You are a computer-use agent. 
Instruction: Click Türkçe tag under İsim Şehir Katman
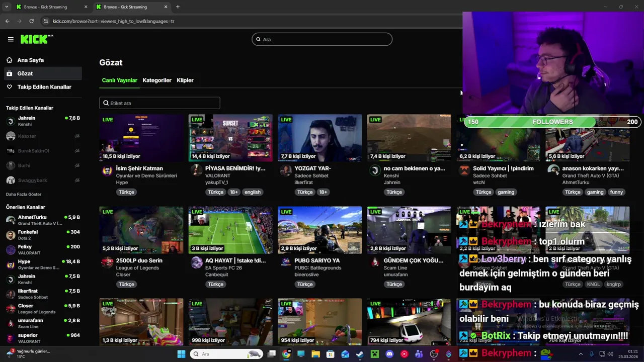click(126, 192)
